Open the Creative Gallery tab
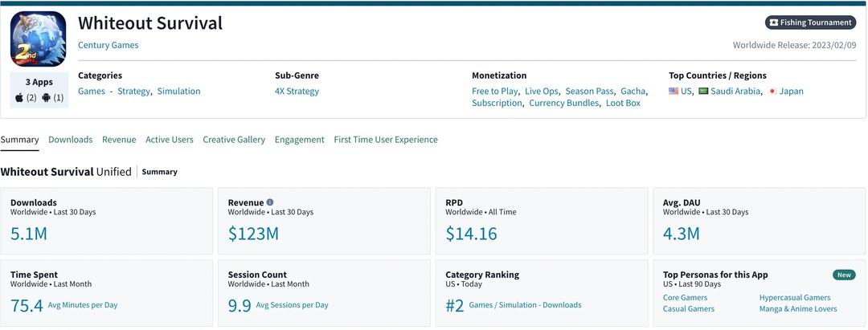This screenshot has width=868, height=330. [234, 140]
